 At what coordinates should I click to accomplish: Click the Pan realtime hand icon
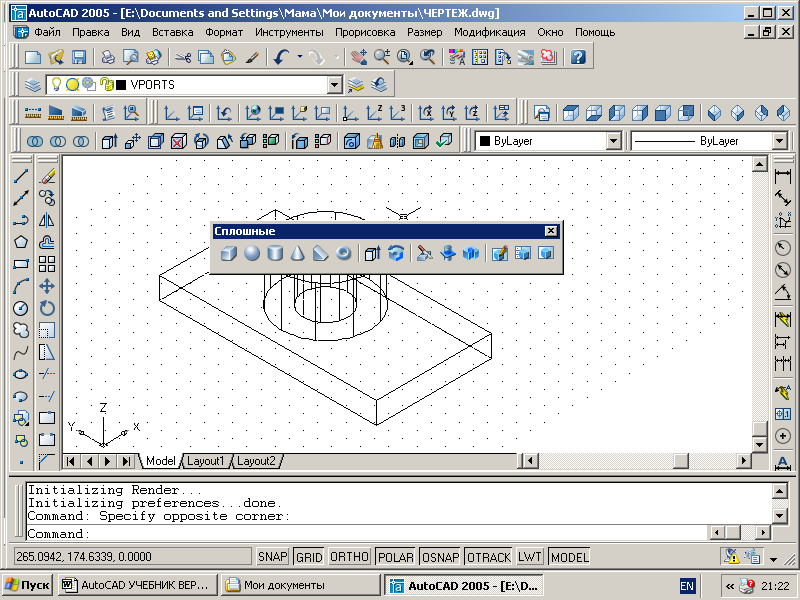point(359,57)
